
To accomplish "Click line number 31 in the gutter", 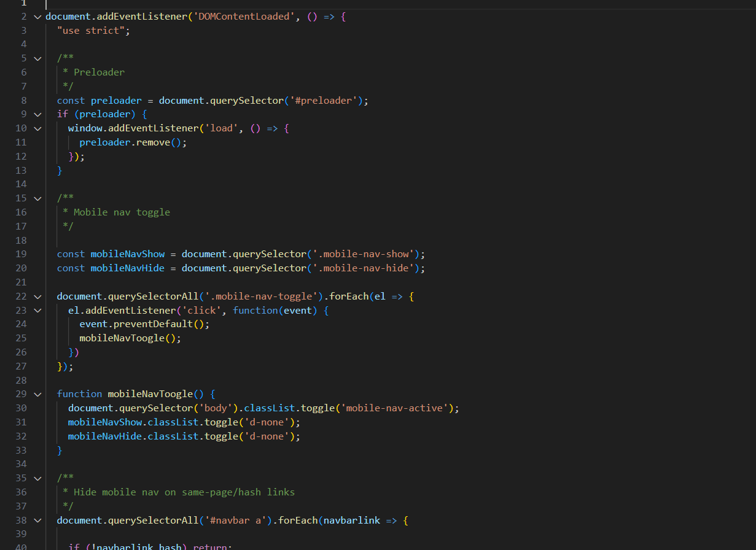I will click(21, 422).
